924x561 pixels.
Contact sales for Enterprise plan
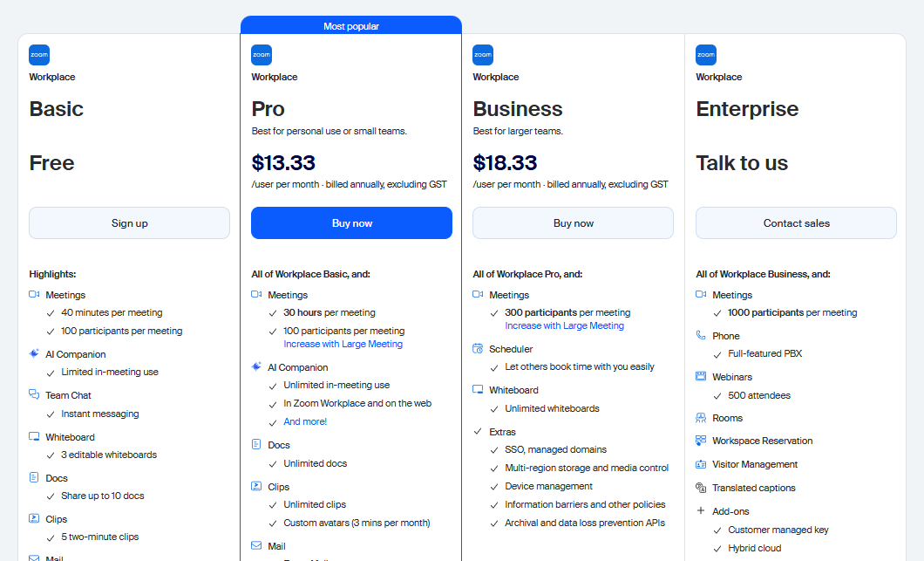796,223
